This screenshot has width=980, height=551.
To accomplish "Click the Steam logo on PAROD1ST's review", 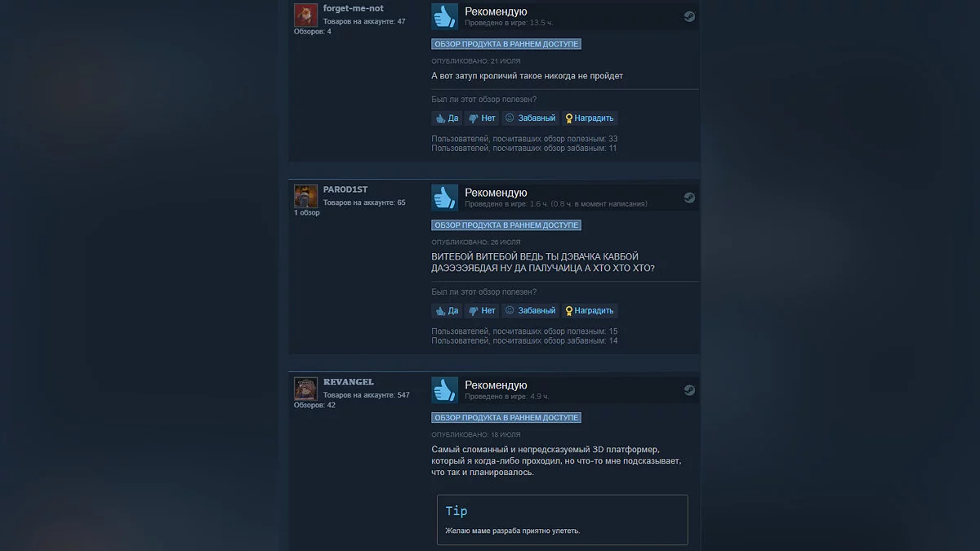I will coord(689,198).
